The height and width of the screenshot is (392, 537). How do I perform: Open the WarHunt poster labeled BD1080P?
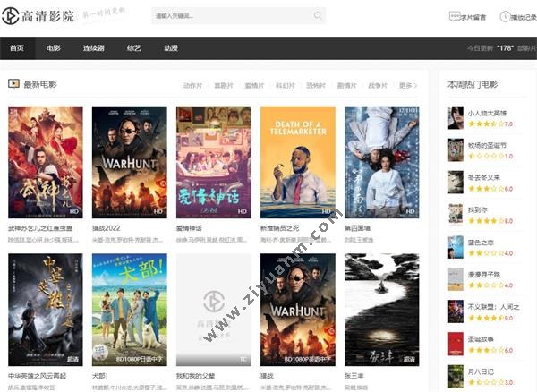[x=298, y=310]
